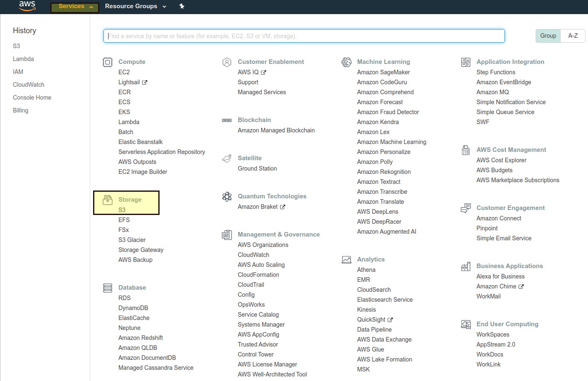Open the EC2 service

(x=124, y=72)
